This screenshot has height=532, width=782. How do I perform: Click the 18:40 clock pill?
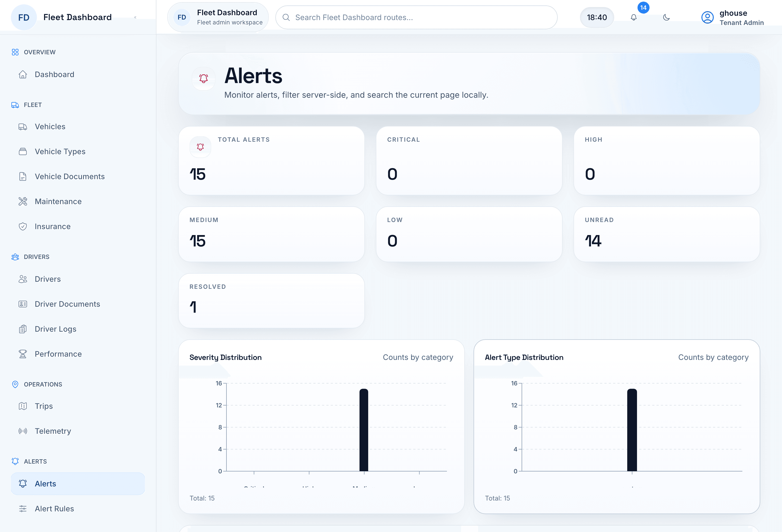click(597, 17)
